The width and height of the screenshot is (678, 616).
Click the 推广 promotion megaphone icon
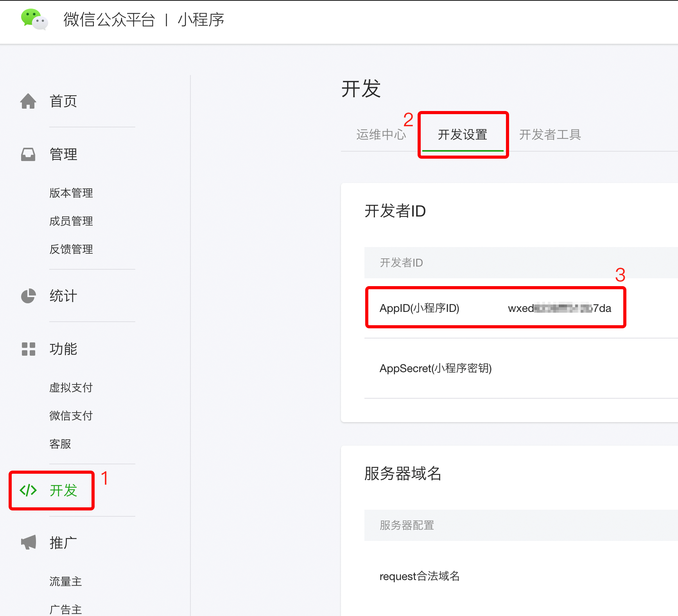click(x=28, y=541)
